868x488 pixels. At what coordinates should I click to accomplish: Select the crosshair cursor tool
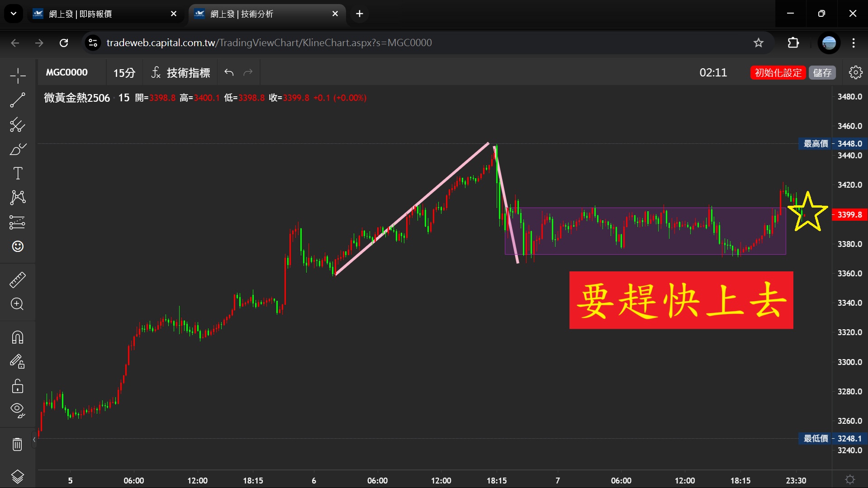(18, 76)
